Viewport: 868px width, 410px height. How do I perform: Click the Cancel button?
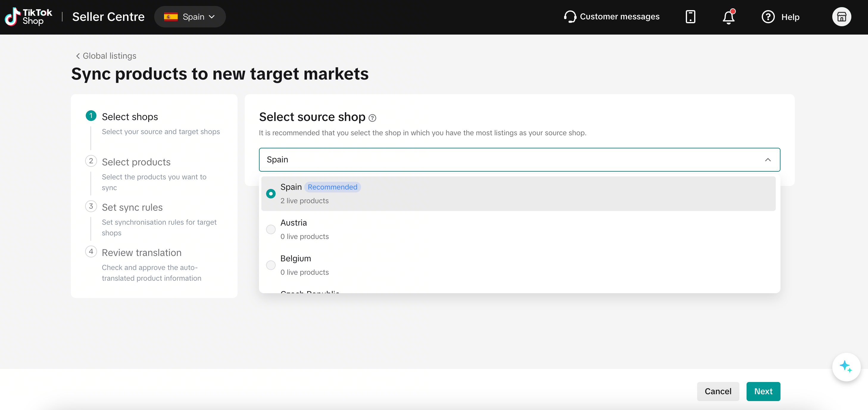click(718, 391)
